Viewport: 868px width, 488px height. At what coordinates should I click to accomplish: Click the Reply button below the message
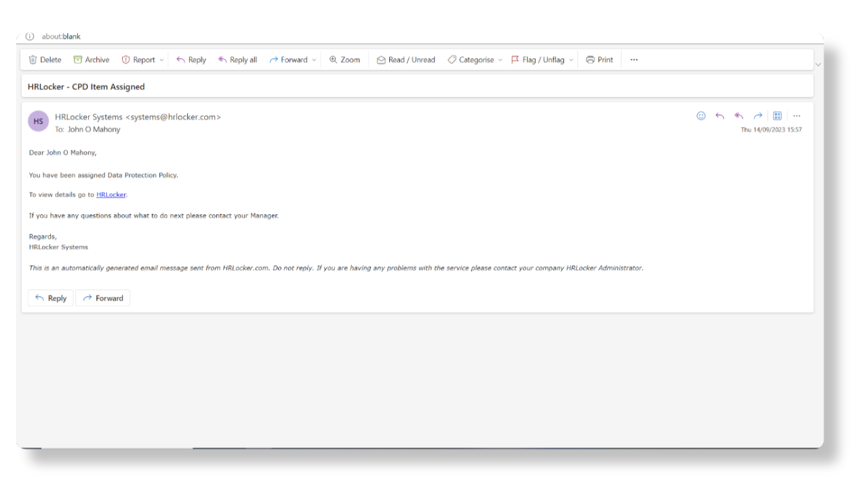point(51,298)
